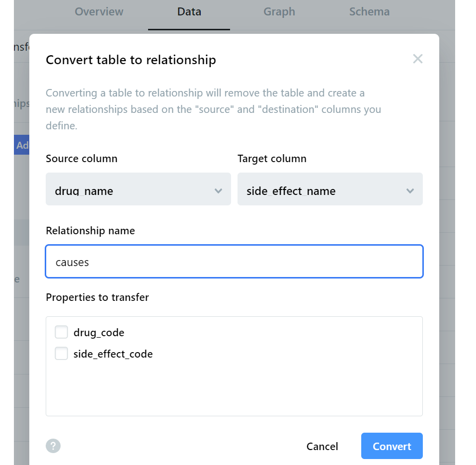Go to the Schema tab
The width and height of the screenshot is (476, 465).
[369, 11]
